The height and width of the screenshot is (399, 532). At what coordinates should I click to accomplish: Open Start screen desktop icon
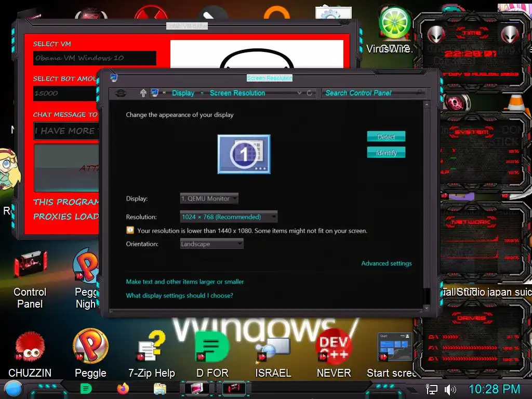[x=392, y=355]
